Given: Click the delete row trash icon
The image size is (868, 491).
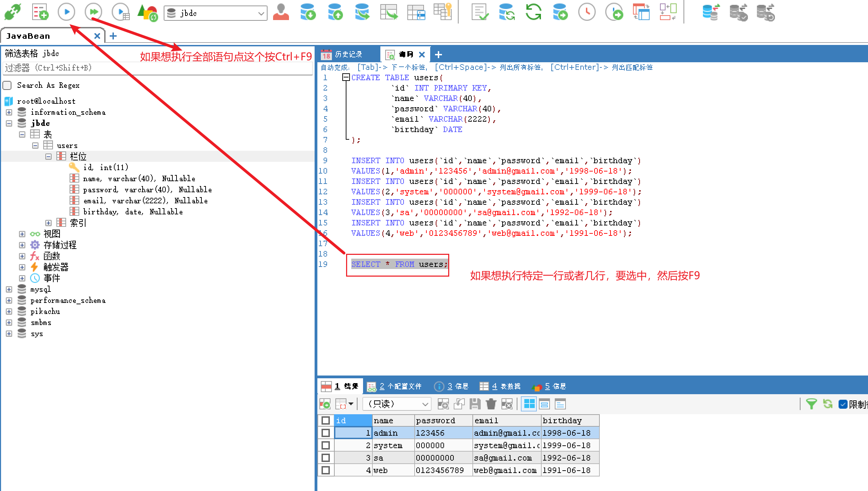Looking at the screenshot, I should click(x=491, y=404).
